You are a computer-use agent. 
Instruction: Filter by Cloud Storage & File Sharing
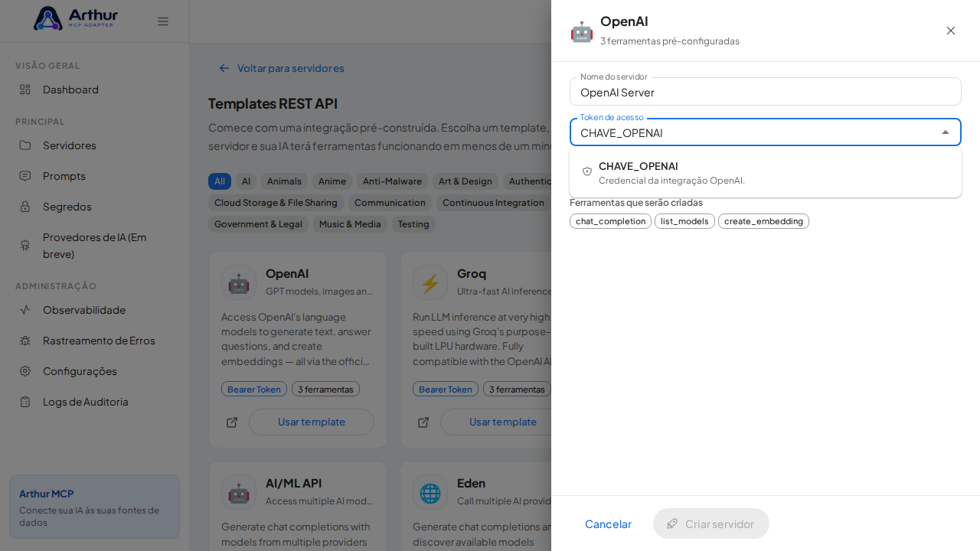(x=276, y=203)
